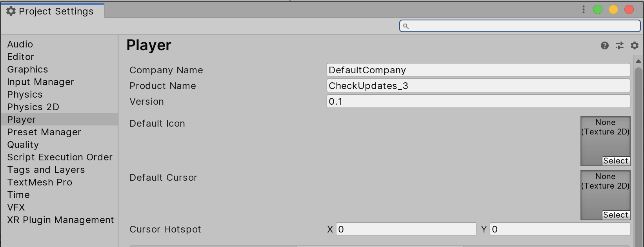644x247 pixels.
Task: Open the Player help documentation icon
Action: tap(605, 45)
